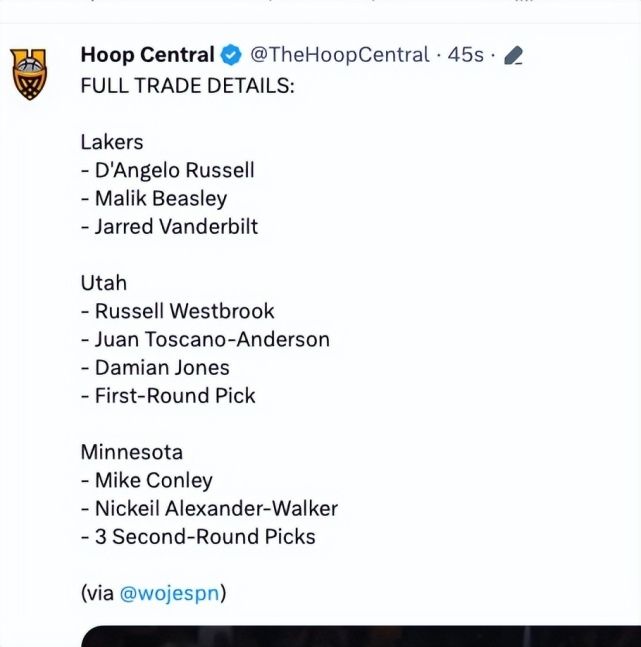Viewport: 641px width, 647px height.
Task: Select the D'Angelo Russell line
Action: point(168,170)
